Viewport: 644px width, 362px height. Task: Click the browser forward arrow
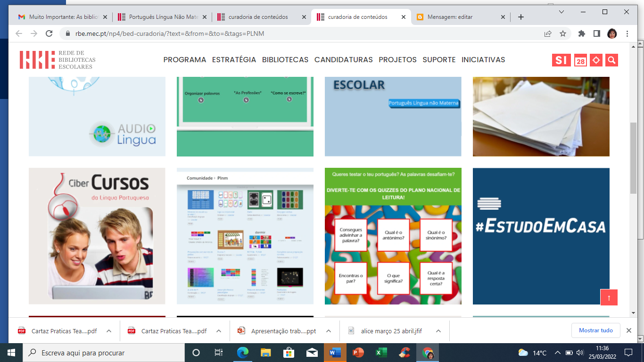click(x=33, y=33)
